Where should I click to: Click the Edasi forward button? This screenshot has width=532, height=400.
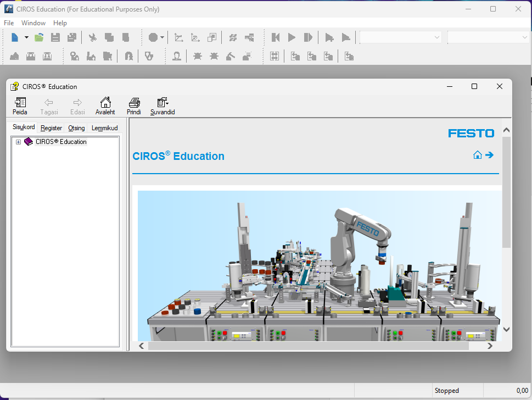(x=77, y=106)
